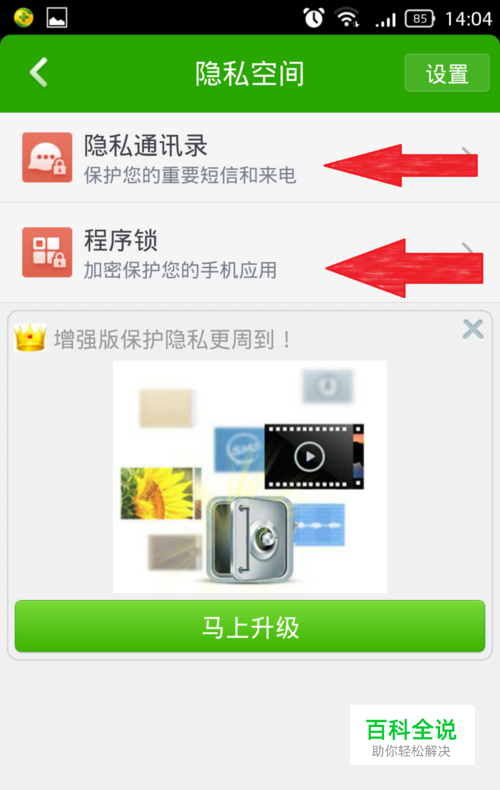Tap the video play icon in promo image
Viewport: 500px width, 790px height.
point(309,456)
